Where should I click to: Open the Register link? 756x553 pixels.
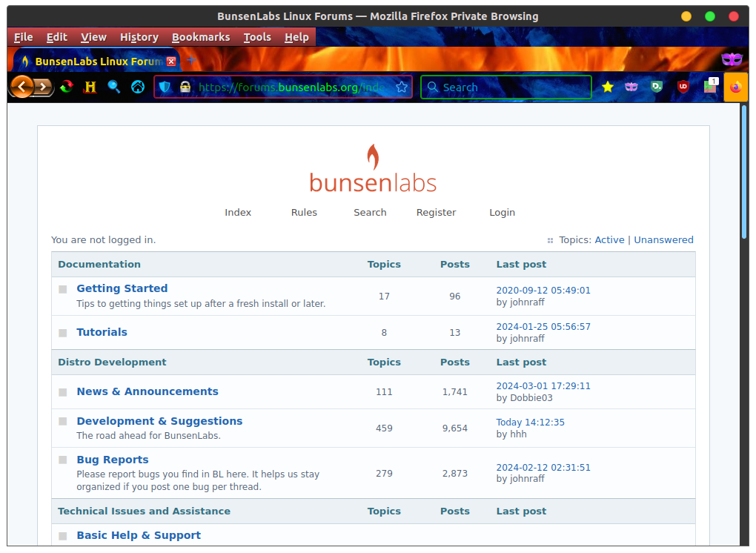[437, 212]
